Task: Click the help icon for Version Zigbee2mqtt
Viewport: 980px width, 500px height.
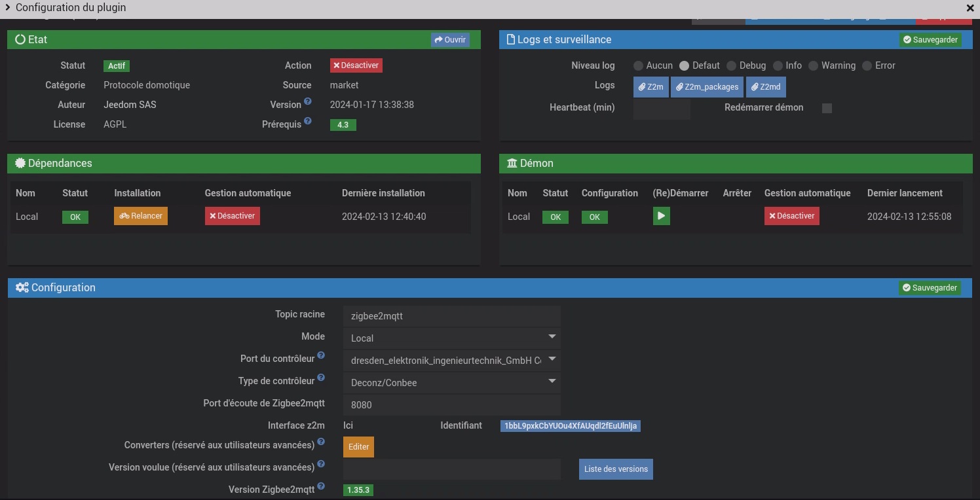Action: tap(321, 487)
